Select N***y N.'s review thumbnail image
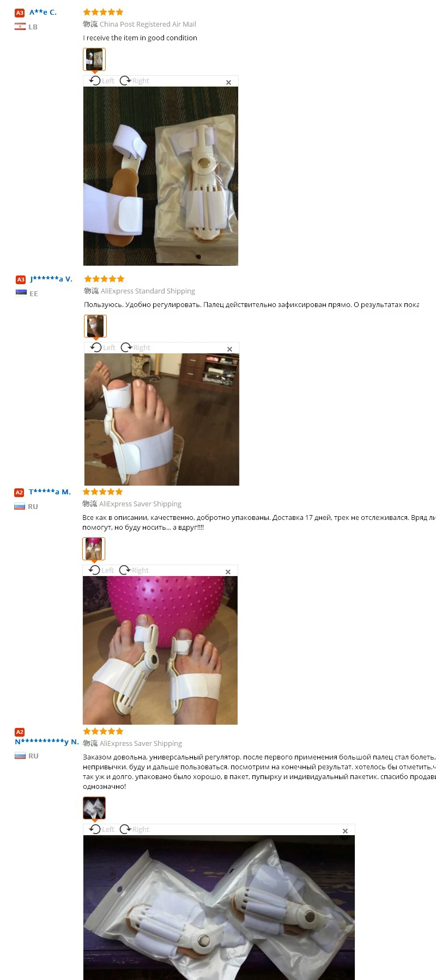The image size is (436, 980). pos(94,808)
